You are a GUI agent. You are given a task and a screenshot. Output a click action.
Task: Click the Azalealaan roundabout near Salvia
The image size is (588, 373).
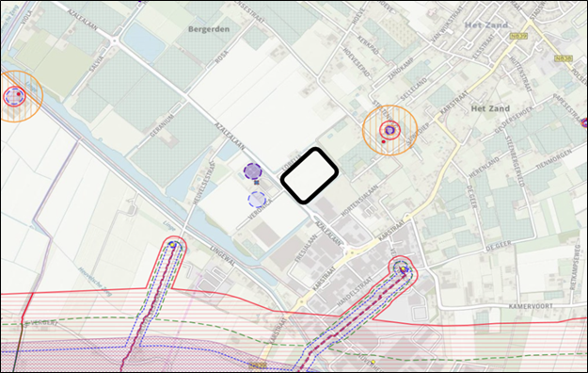coord(115,40)
